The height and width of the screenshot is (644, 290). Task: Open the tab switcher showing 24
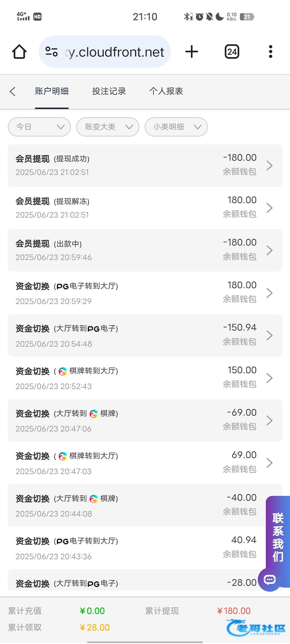point(232,52)
